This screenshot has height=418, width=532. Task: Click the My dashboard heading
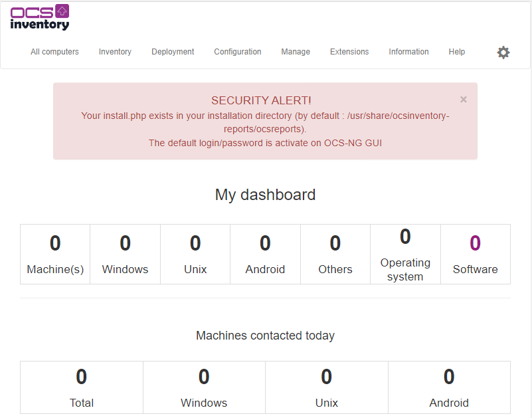pos(265,195)
